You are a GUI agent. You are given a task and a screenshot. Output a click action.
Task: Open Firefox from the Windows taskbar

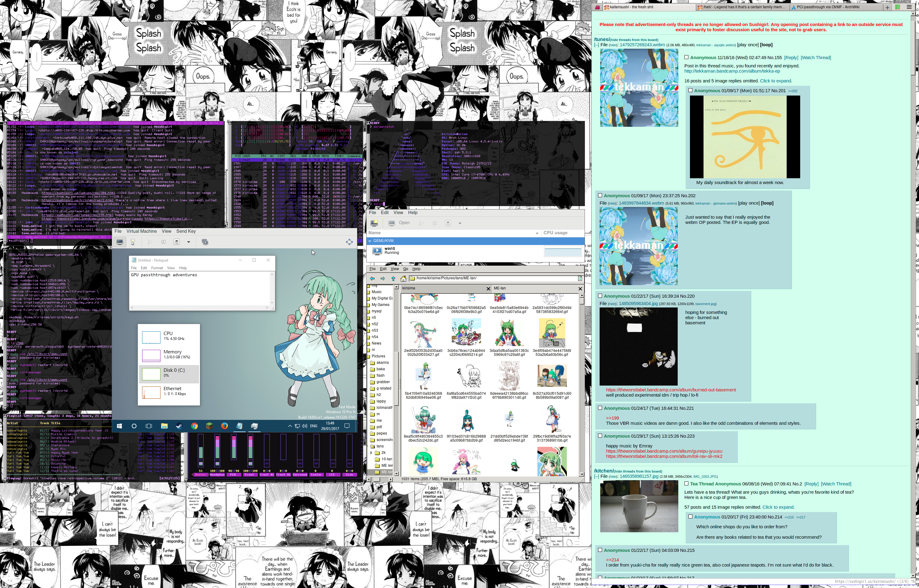pos(224,426)
